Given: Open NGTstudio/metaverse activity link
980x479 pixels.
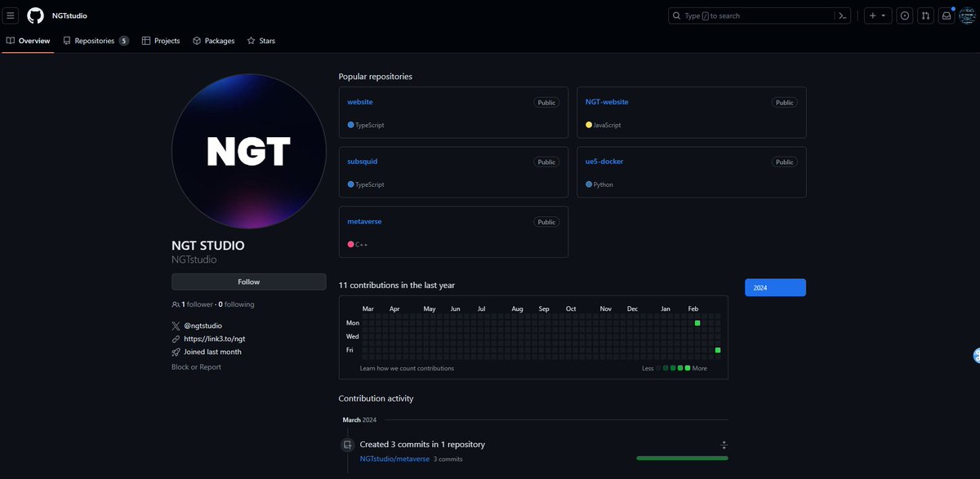Looking at the screenshot, I should (394, 459).
